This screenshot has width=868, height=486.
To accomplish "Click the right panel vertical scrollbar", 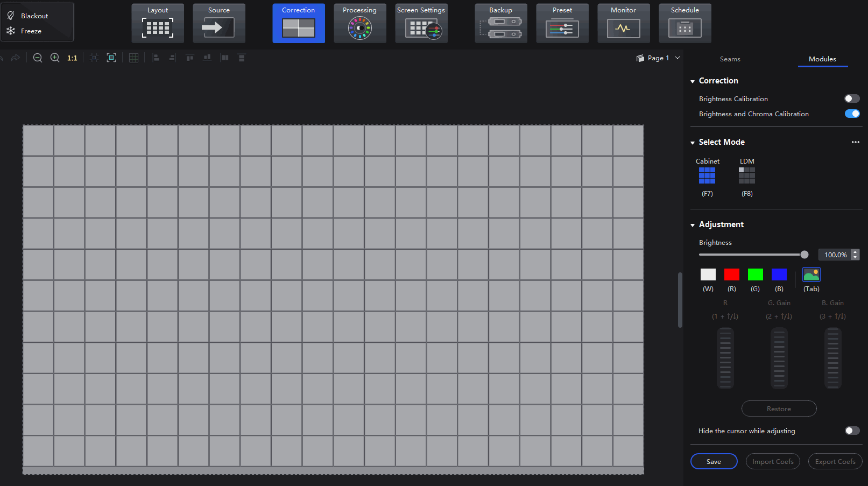I will click(680, 300).
